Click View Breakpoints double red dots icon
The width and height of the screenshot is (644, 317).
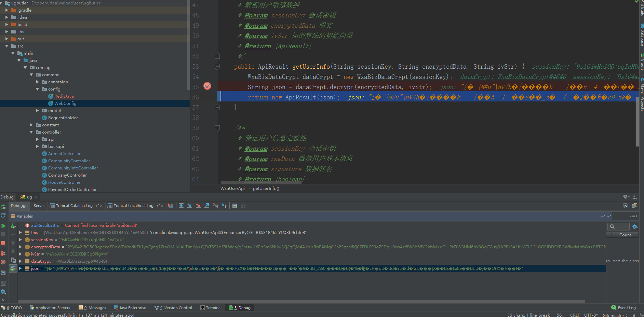tap(3, 253)
